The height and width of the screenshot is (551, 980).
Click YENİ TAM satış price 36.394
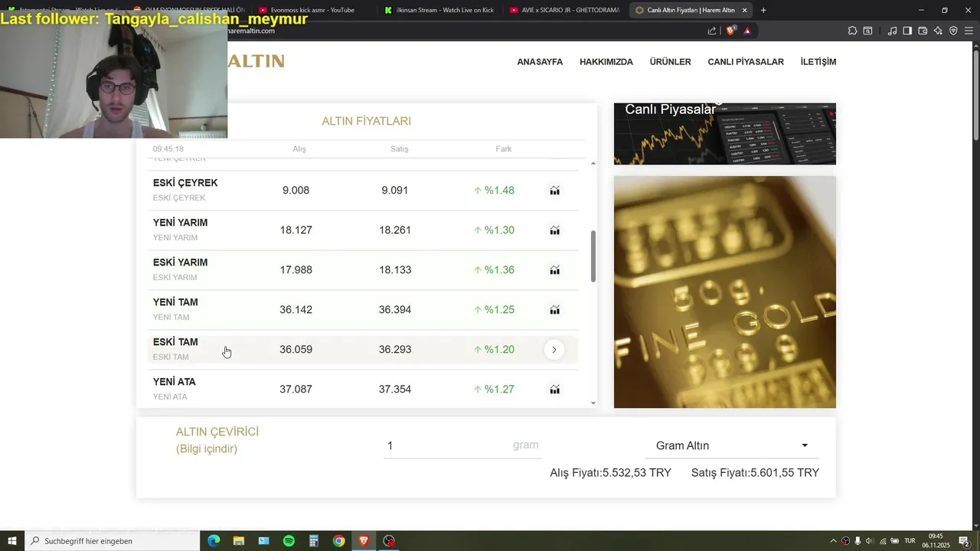(395, 310)
